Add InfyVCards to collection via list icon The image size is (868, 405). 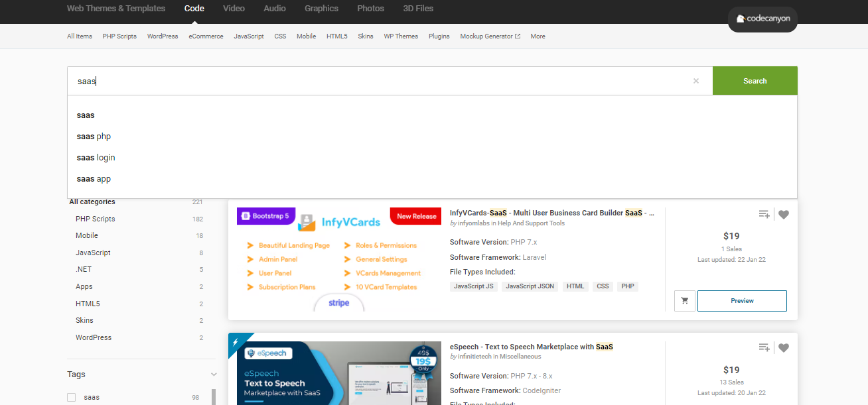point(764,214)
